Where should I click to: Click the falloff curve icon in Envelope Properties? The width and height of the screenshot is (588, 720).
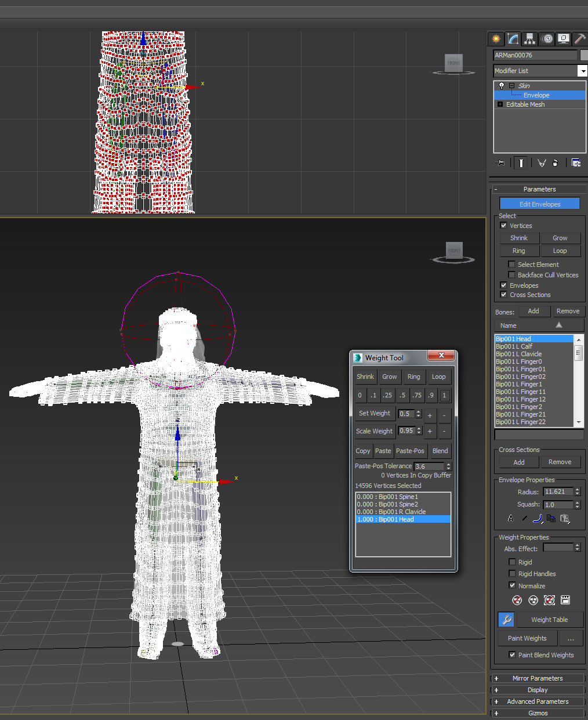[538, 518]
